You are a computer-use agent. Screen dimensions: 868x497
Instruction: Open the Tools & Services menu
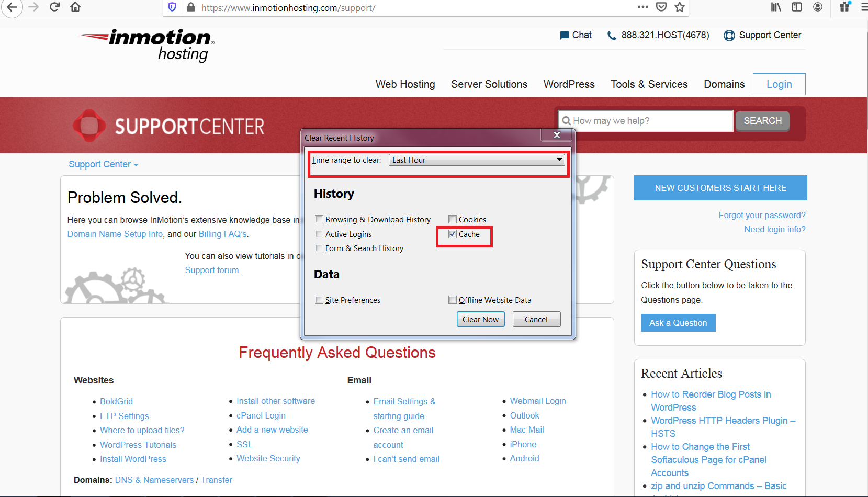click(649, 84)
